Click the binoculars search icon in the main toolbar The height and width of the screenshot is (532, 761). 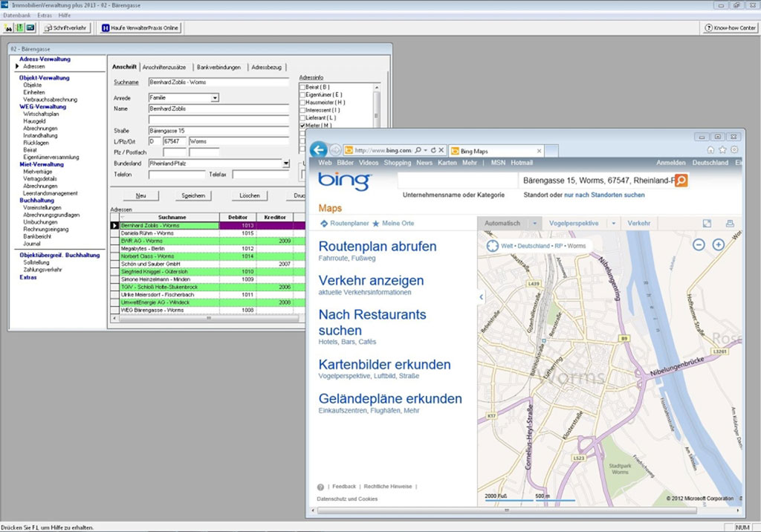(8, 27)
